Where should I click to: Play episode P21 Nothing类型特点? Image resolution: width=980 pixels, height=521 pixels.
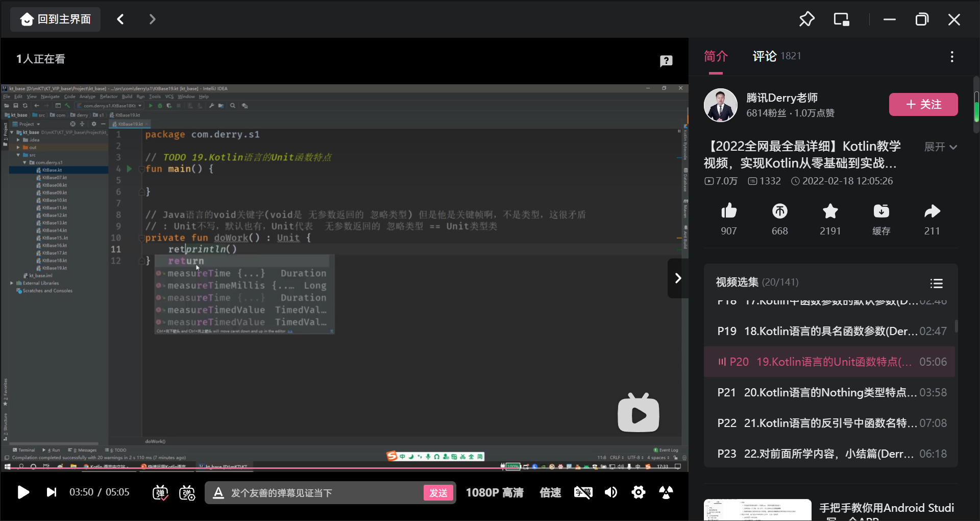coord(830,392)
